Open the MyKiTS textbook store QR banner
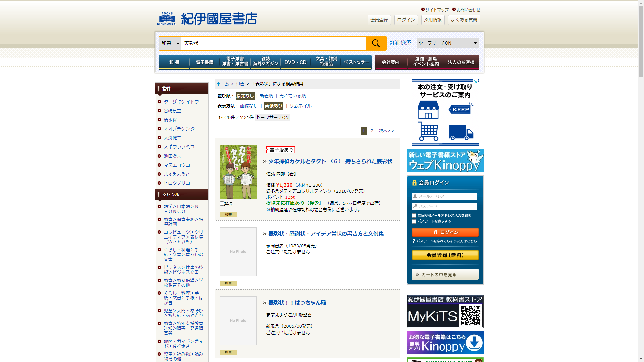The image size is (644, 362). coord(445,311)
